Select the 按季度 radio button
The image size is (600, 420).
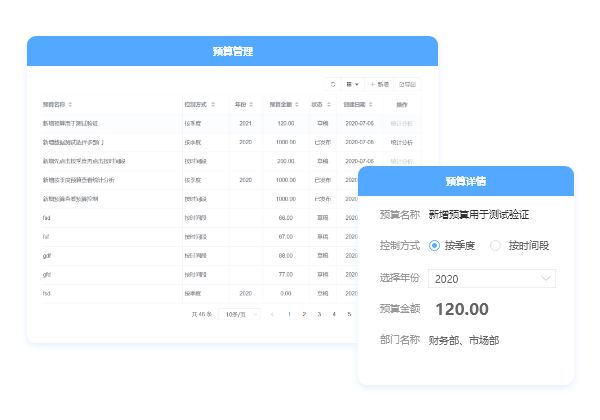coord(434,245)
